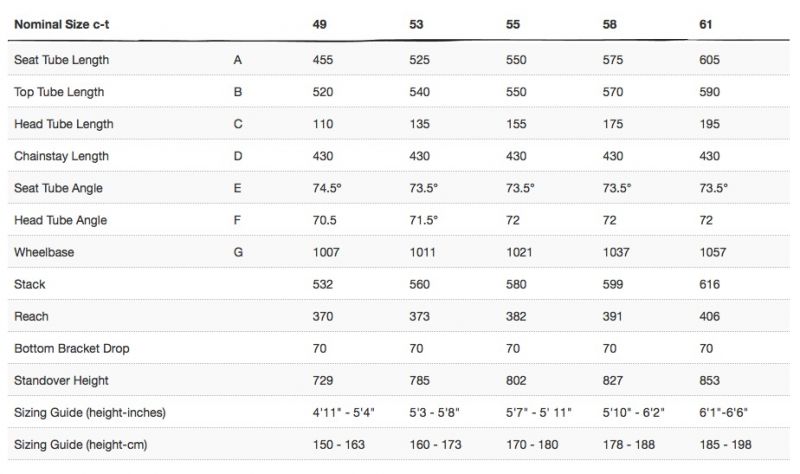Select the size 49 column header
Viewport: 800px width, 474px height.
[x=319, y=24]
